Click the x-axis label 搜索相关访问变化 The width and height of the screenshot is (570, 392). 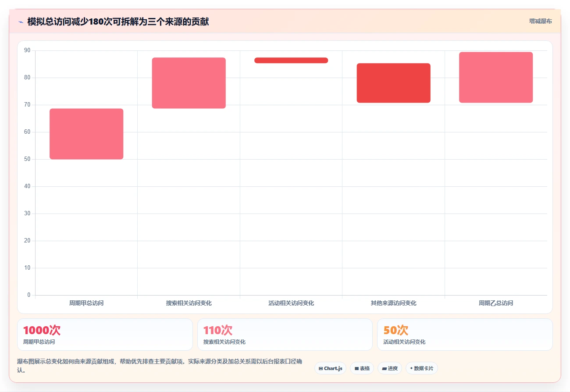(x=189, y=303)
